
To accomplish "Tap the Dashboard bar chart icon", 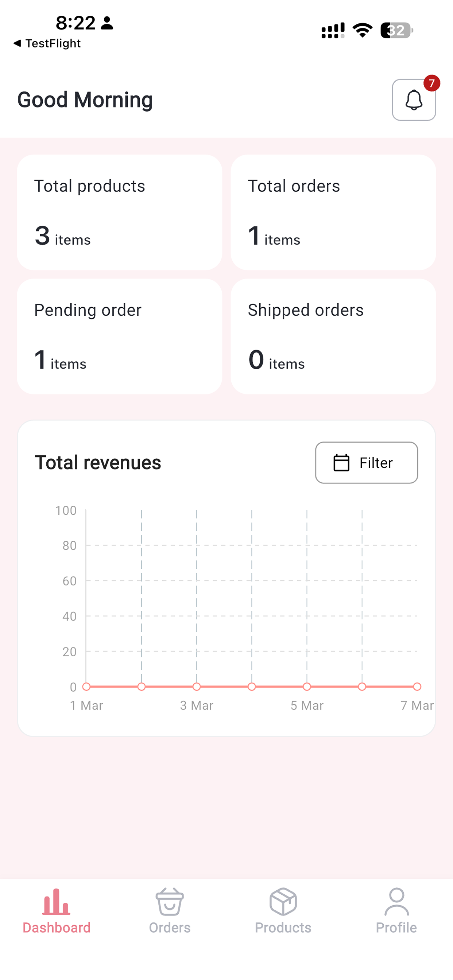I will point(56,902).
